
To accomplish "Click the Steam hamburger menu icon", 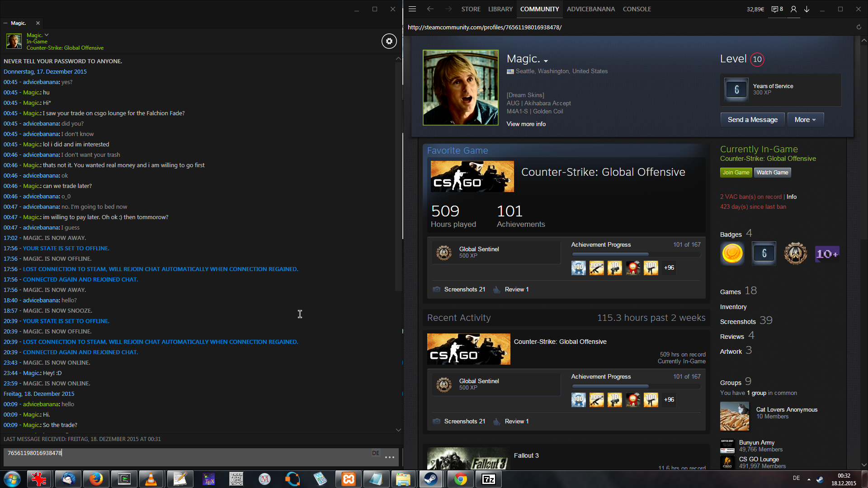I will pyautogui.click(x=412, y=9).
